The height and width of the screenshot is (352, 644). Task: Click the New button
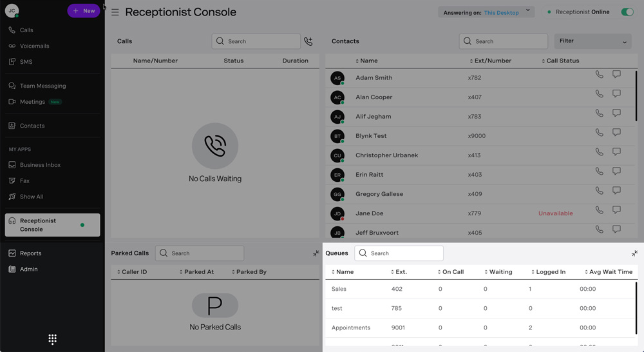84,11
